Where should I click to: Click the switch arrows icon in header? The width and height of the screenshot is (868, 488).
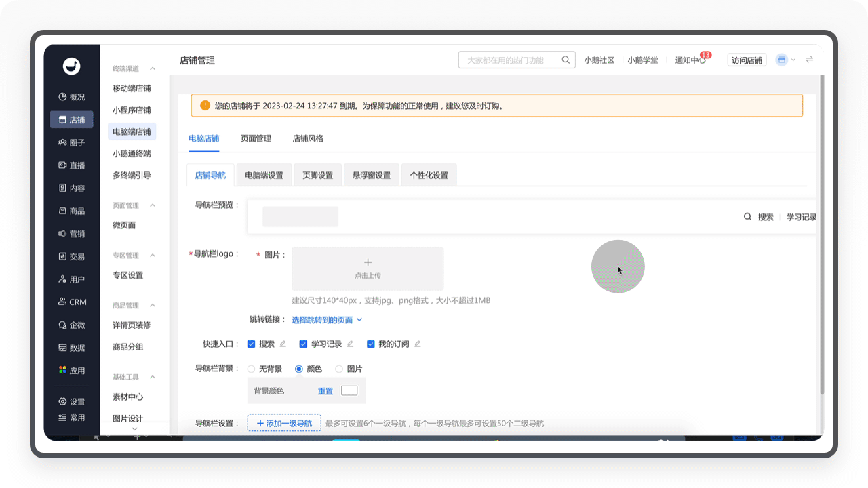tap(809, 60)
